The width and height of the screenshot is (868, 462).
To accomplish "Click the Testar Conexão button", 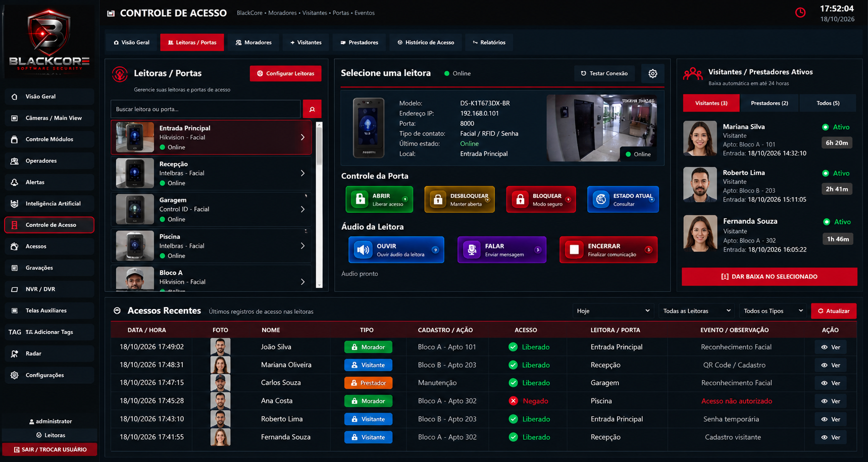I will [x=604, y=74].
